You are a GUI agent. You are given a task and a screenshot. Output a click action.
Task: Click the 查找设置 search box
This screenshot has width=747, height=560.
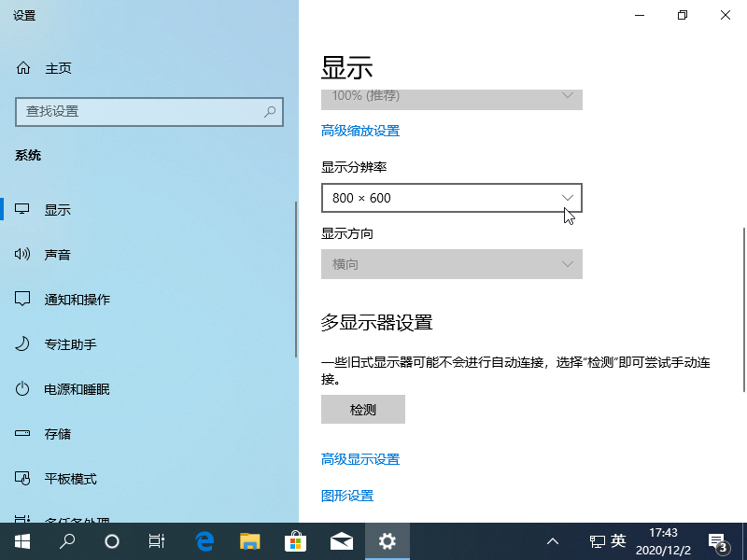149,112
